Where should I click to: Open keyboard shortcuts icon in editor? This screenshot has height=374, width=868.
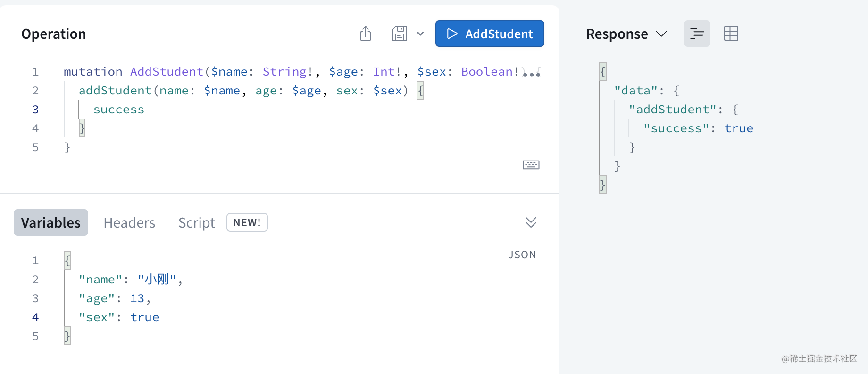coord(531,165)
